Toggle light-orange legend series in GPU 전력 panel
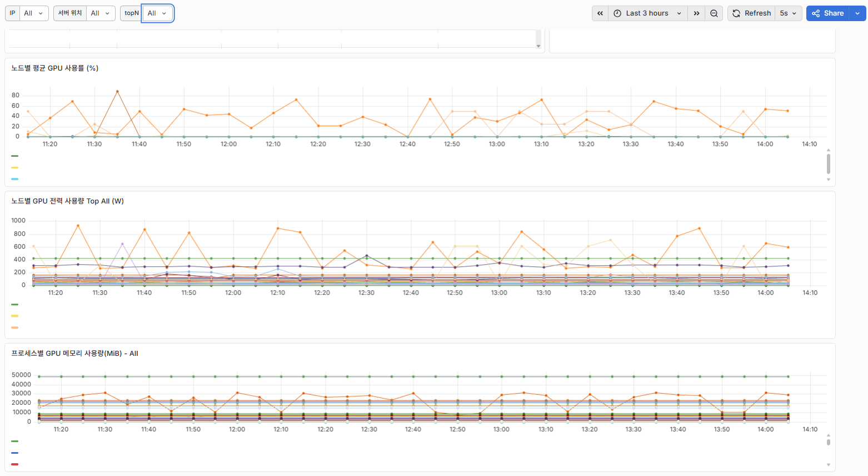Viewport: 868px width, 476px height. [x=15, y=328]
